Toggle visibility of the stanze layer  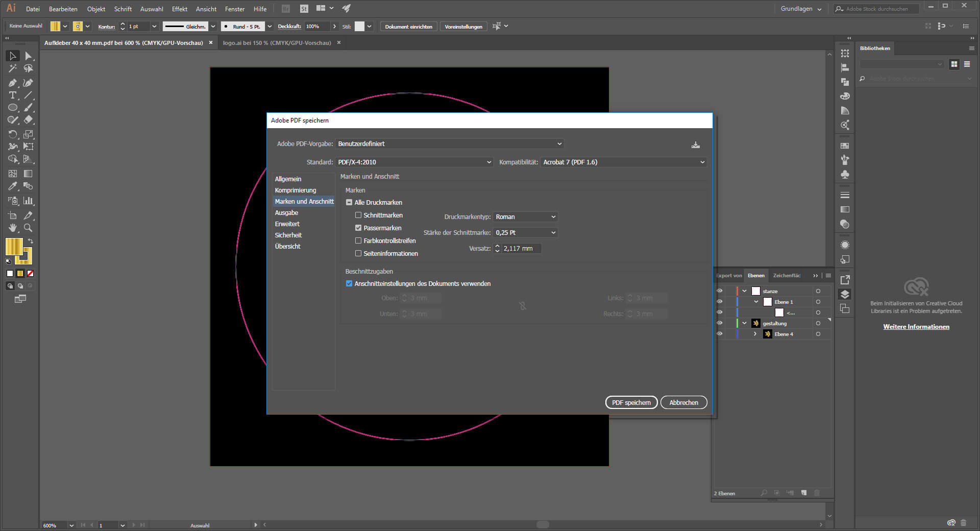tap(720, 291)
